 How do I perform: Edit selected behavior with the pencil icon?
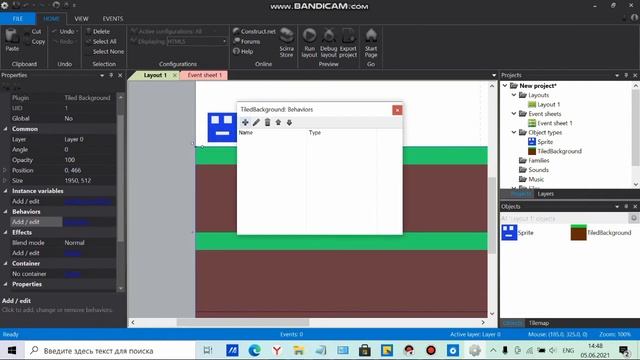(256, 122)
